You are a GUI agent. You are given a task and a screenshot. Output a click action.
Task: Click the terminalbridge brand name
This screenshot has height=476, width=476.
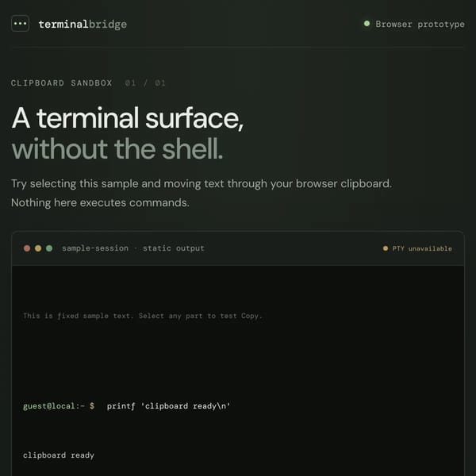83,25
